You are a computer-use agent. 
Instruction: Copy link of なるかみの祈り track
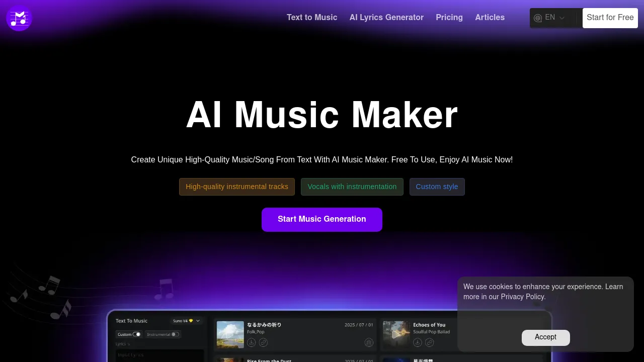coord(263,342)
